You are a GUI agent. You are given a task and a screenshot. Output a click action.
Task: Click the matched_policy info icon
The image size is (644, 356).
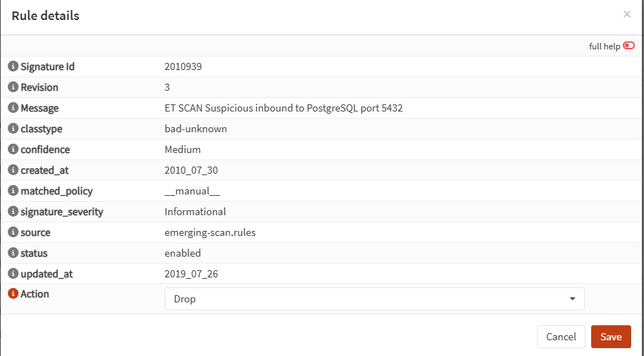point(13,190)
